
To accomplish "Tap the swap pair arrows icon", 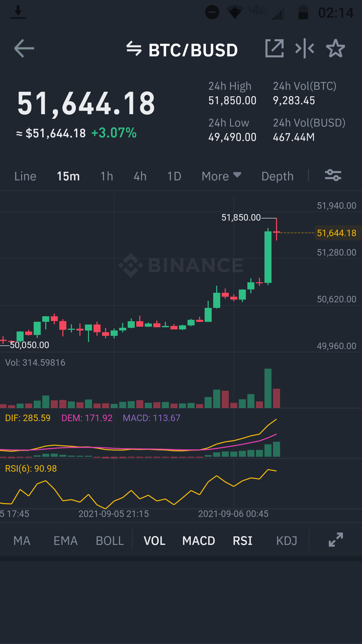I will click(134, 48).
